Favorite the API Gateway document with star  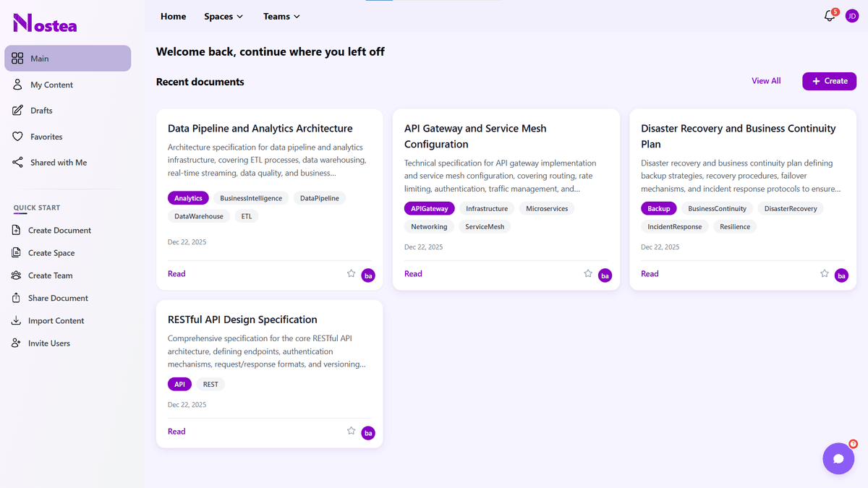(x=588, y=274)
